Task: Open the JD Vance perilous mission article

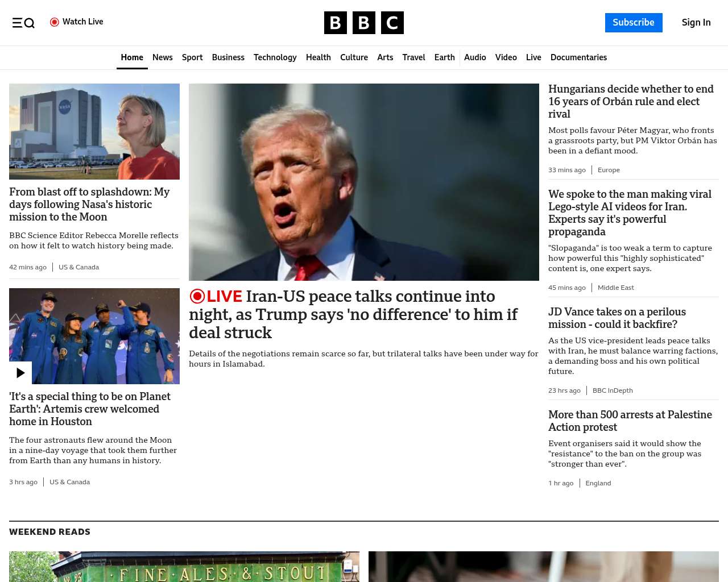Action: click(x=617, y=318)
